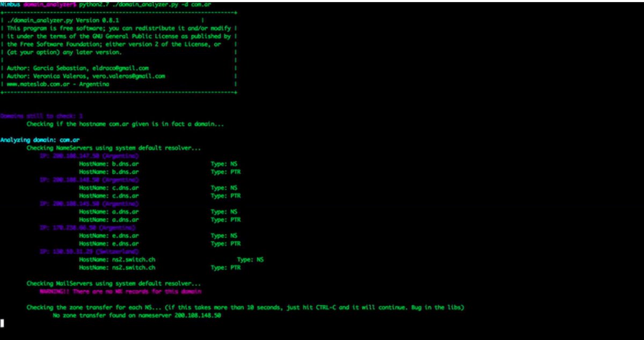This screenshot has width=644, height=340.
Task: Click the IP line marked (Switzerland)
Action: click(89, 251)
